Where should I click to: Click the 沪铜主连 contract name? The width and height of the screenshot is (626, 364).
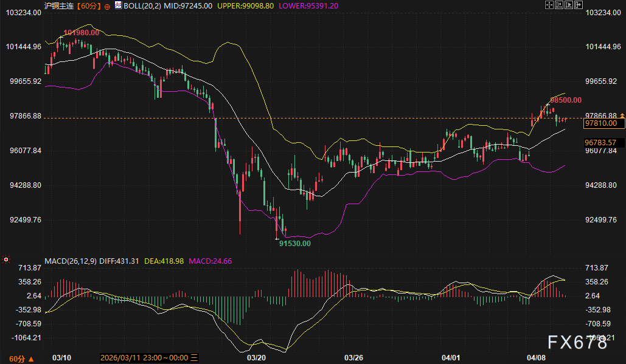coord(60,5)
